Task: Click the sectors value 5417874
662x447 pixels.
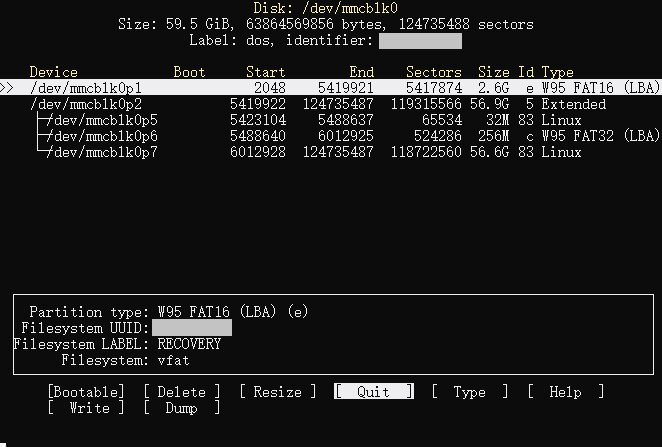Action: click(x=434, y=88)
